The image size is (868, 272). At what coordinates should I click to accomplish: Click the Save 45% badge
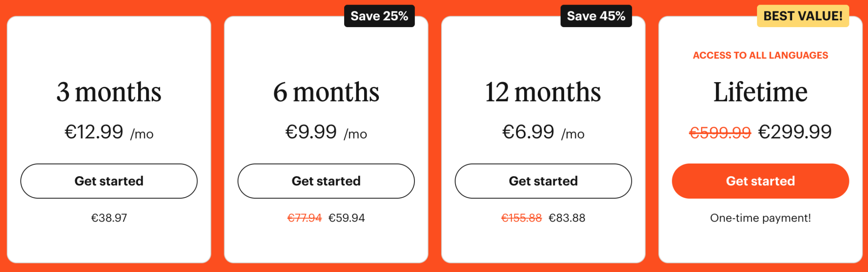tap(596, 16)
